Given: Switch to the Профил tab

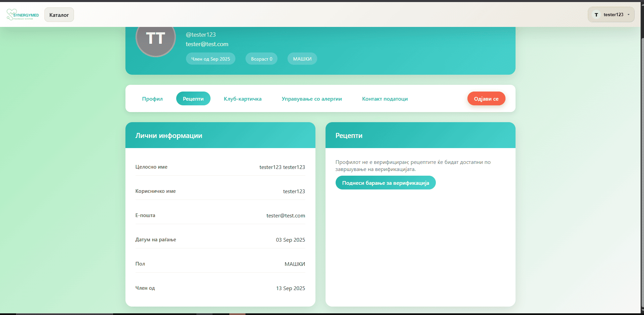Looking at the screenshot, I should 152,99.
